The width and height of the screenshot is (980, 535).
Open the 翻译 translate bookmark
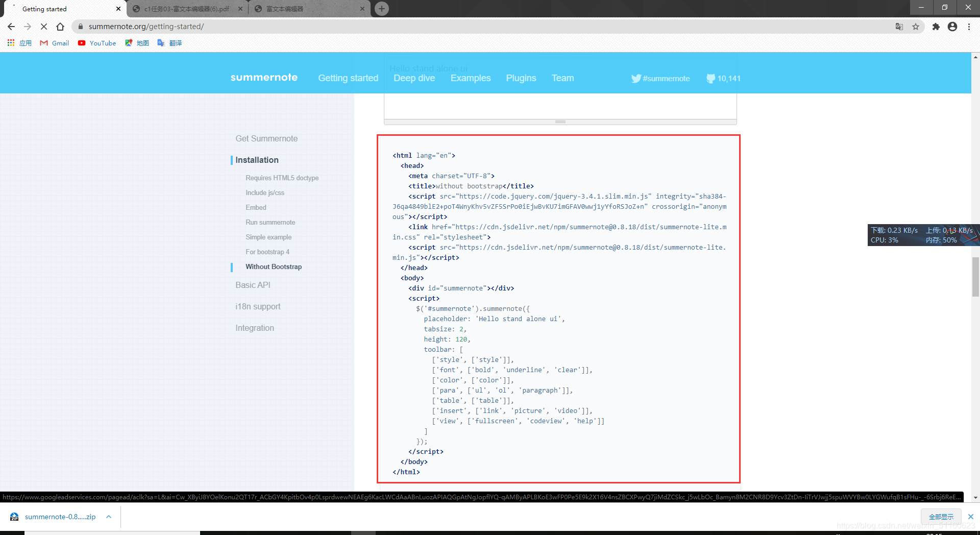169,43
